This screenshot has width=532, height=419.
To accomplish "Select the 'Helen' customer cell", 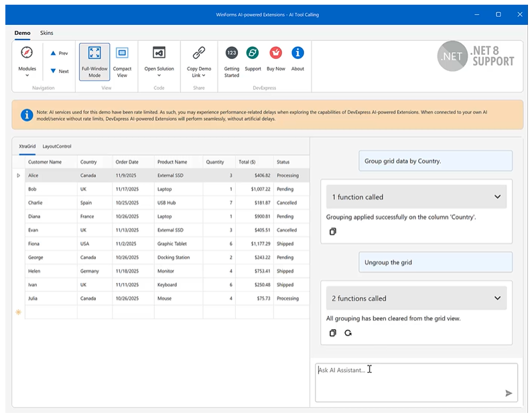I will (x=51, y=271).
